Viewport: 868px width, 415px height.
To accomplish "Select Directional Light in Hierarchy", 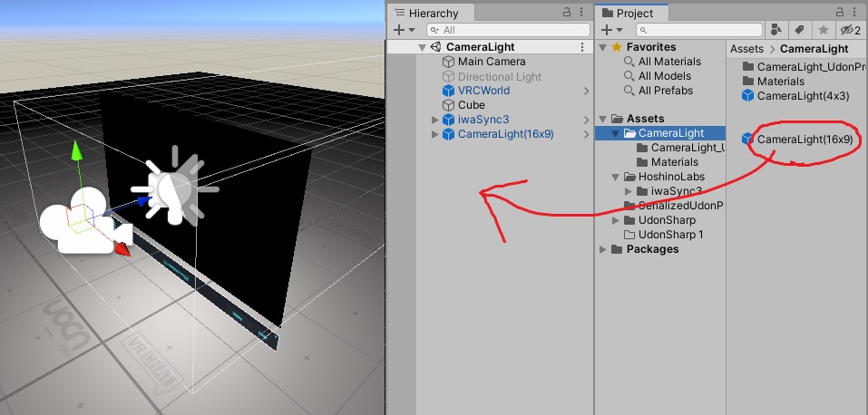I will pos(500,76).
